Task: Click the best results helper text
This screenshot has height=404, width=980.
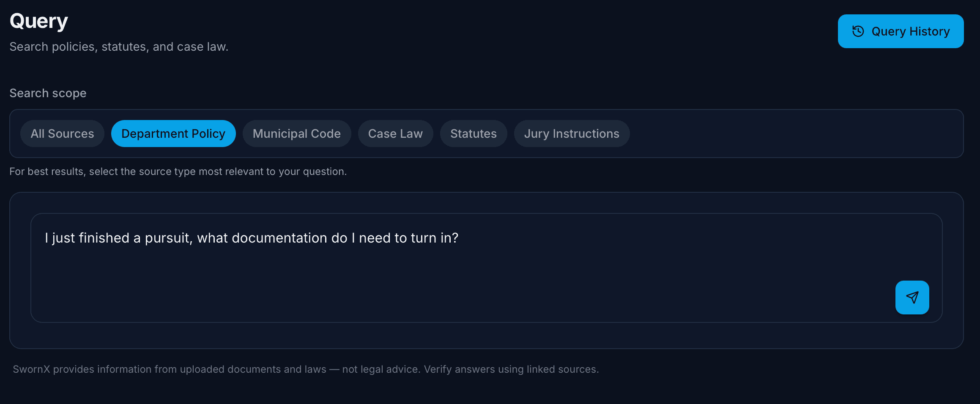Action: click(178, 172)
